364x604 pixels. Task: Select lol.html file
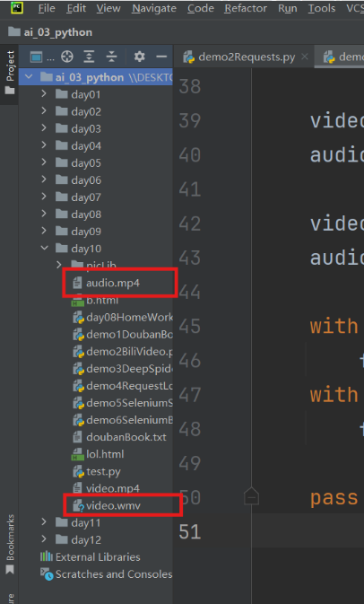[x=105, y=454]
